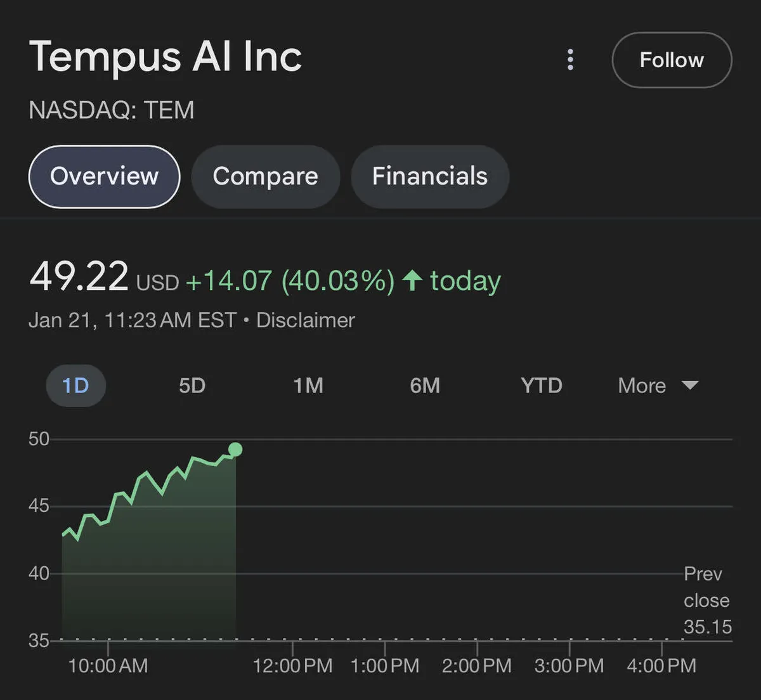Select the 6M chart range
This screenshot has height=700, width=761.
pyautogui.click(x=425, y=386)
